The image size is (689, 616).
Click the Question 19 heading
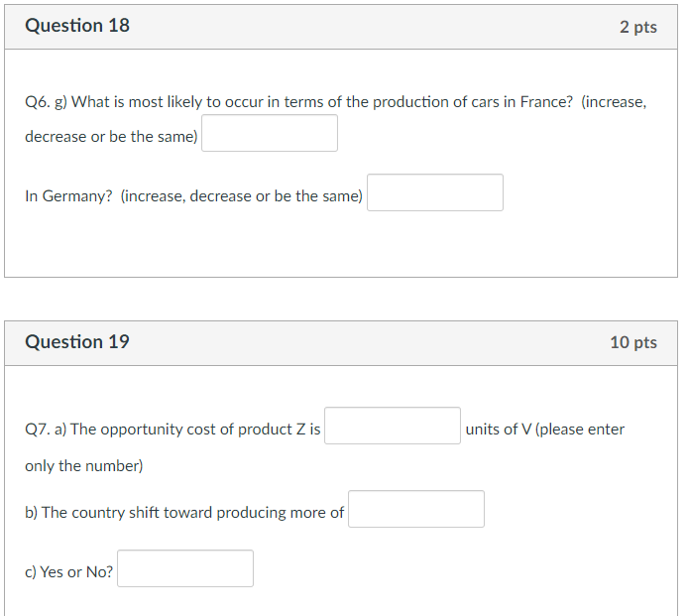[x=77, y=342]
